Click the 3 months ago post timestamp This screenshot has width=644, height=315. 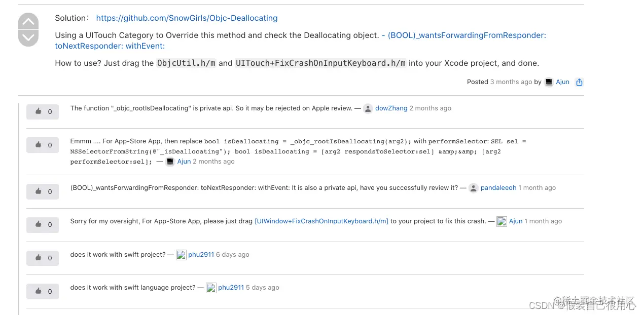511,82
